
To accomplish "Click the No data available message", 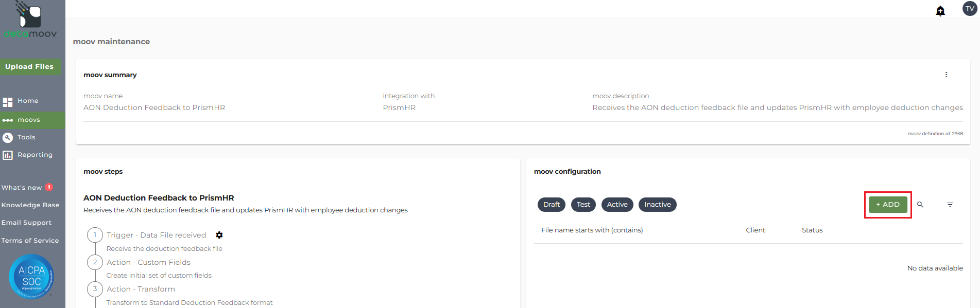I will [935, 268].
